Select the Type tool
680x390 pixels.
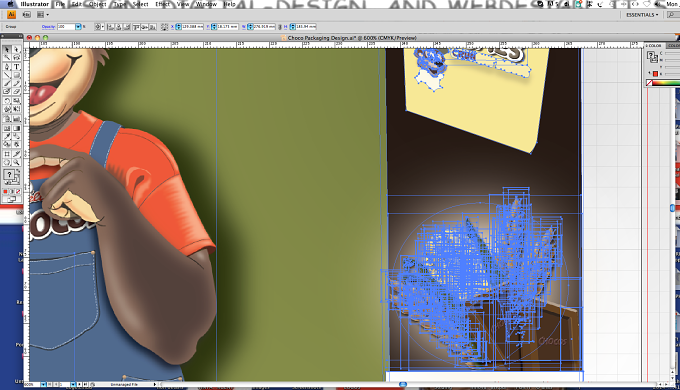coord(16,67)
